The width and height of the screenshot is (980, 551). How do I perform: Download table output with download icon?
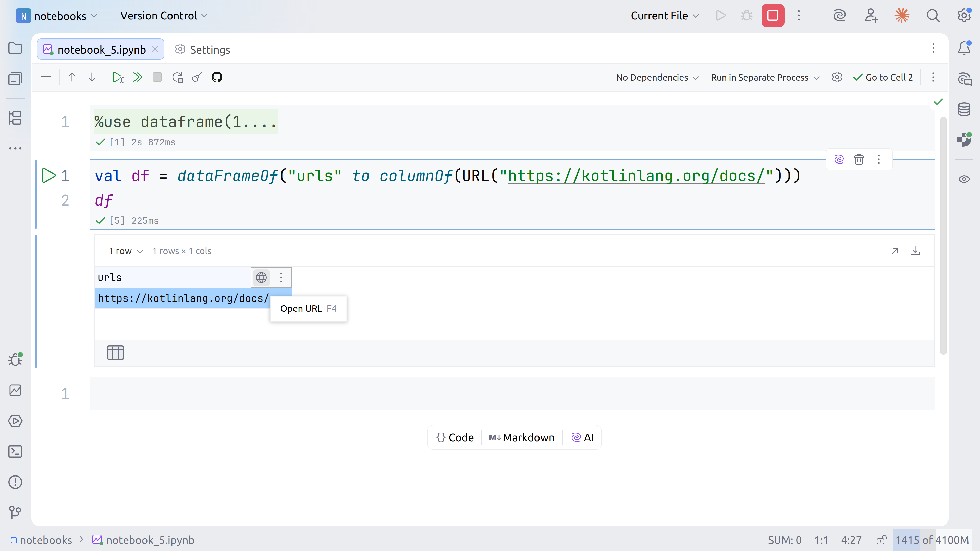915,251
